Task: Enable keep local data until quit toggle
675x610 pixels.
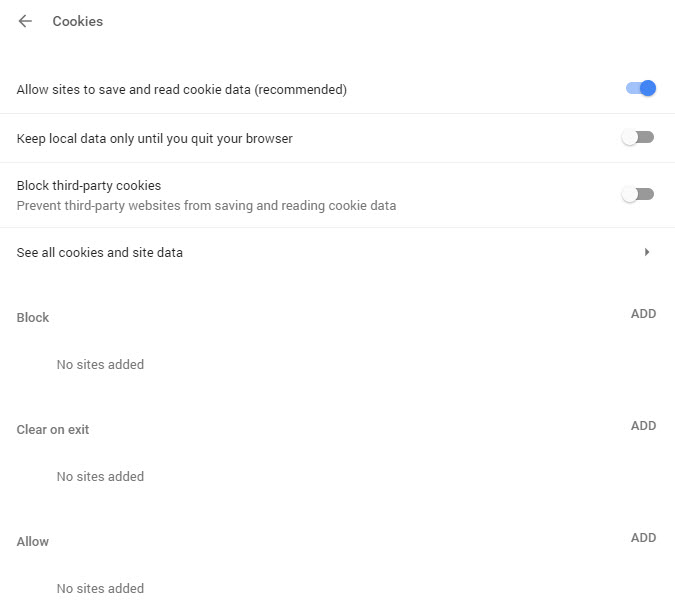Action: coord(637,137)
